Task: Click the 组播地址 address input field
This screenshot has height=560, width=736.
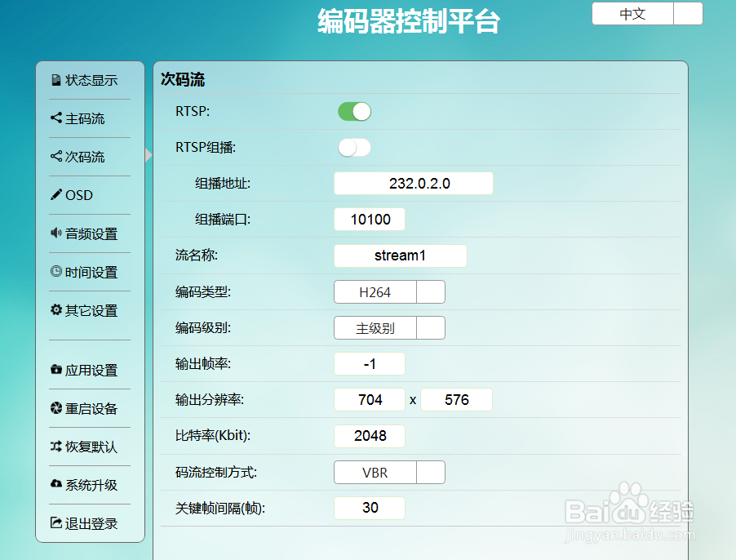Action: [x=413, y=183]
